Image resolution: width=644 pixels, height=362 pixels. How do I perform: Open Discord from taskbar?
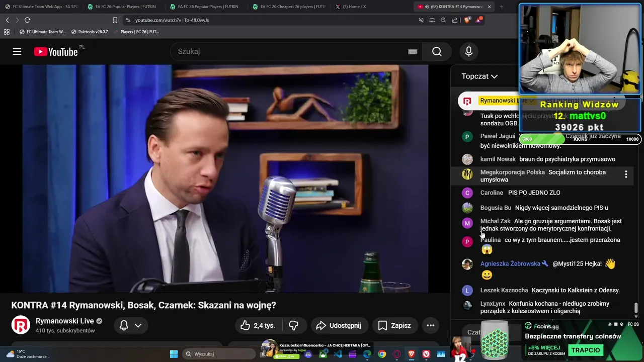[x=308, y=354]
